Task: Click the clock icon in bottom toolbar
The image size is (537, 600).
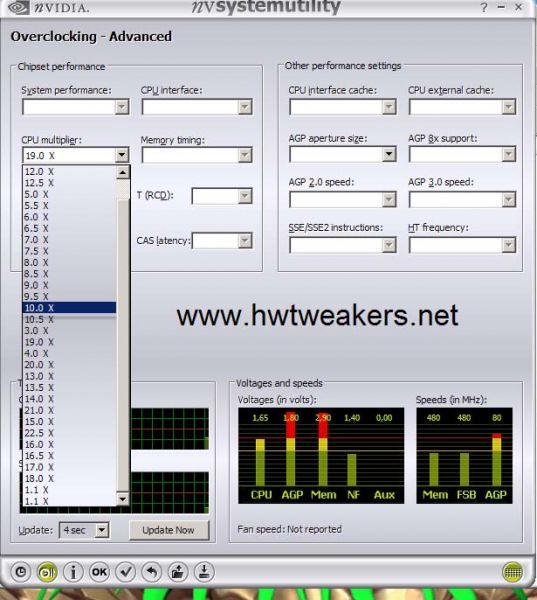Action: [x=21, y=572]
